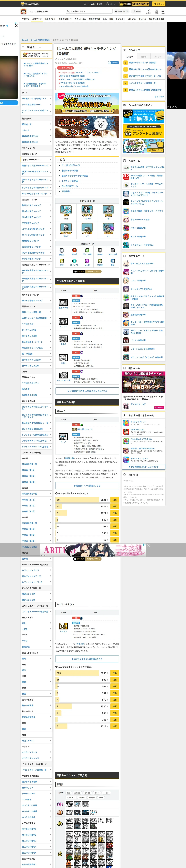The image size is (186, 868).
Task: Click もっとみる in ranking panel
Action: coord(159,96)
